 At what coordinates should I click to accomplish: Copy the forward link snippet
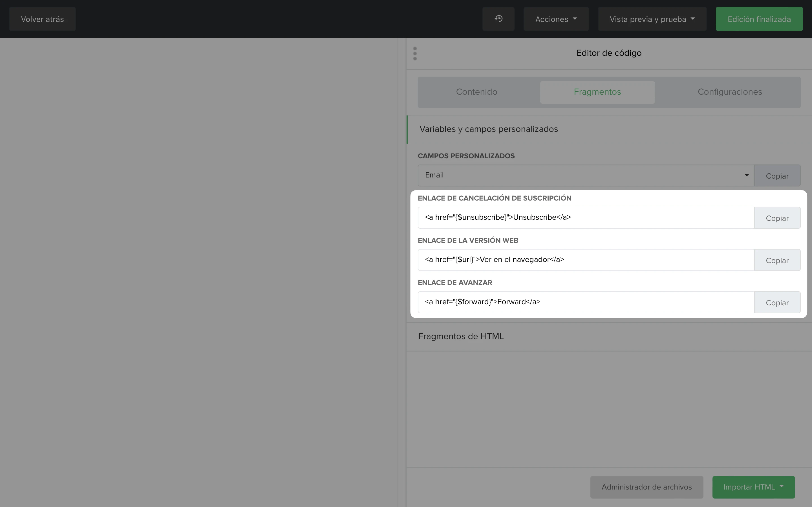[x=777, y=303]
